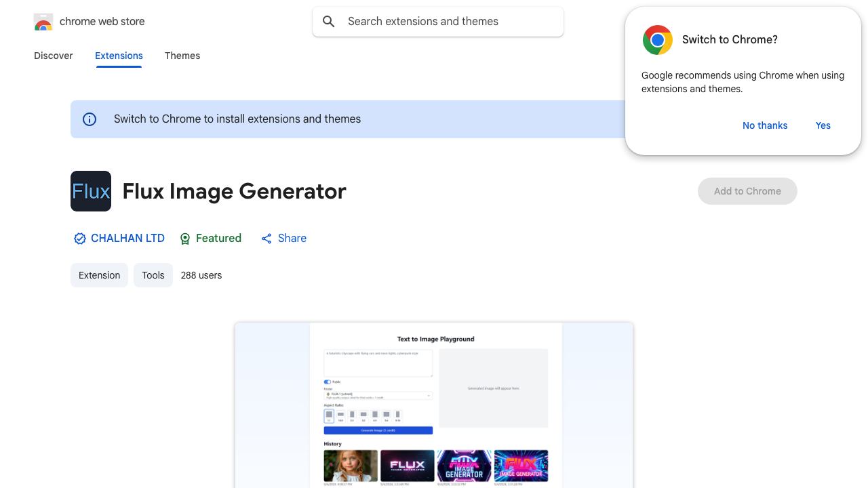Open the Discover tab
Viewport: 868px width, 488px height.
[54, 56]
